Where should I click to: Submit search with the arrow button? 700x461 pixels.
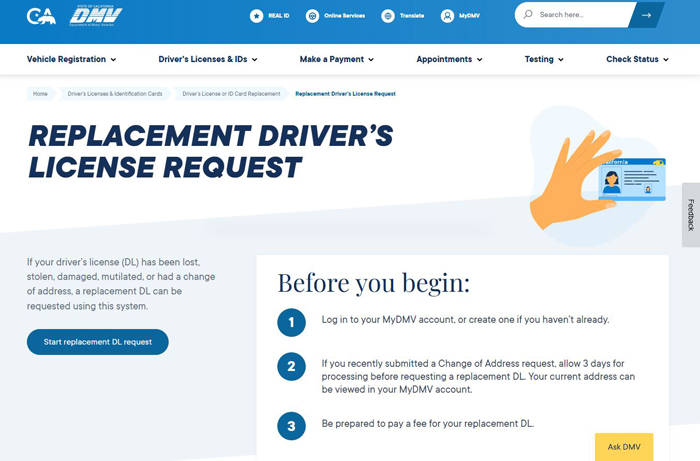[647, 15]
